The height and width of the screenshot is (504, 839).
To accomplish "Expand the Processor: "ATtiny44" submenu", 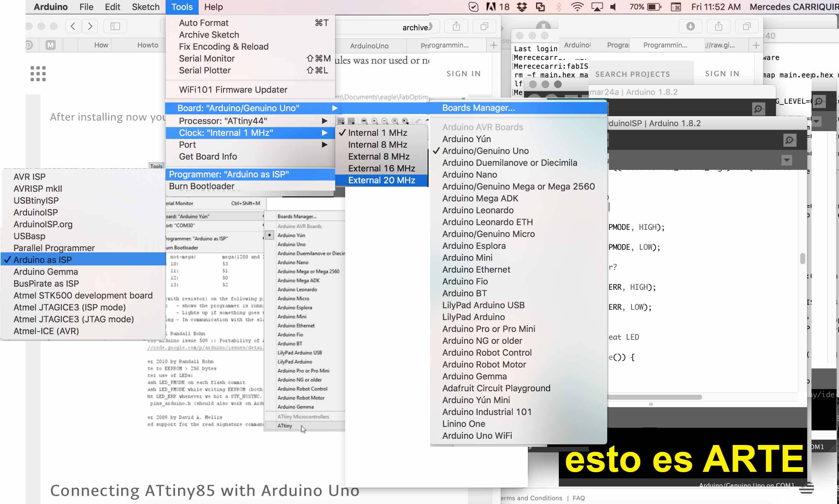I will click(250, 121).
